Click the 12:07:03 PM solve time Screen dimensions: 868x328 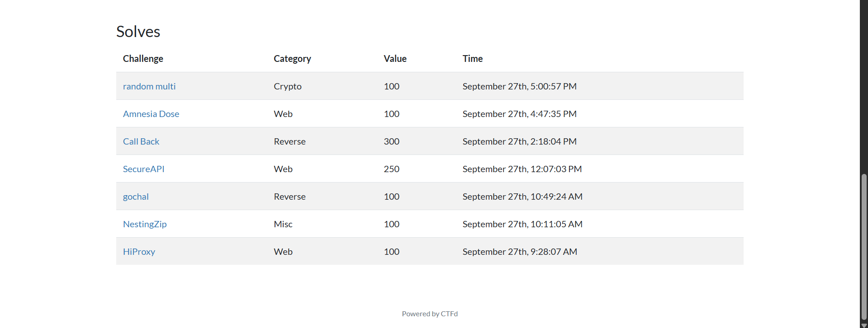click(522, 169)
